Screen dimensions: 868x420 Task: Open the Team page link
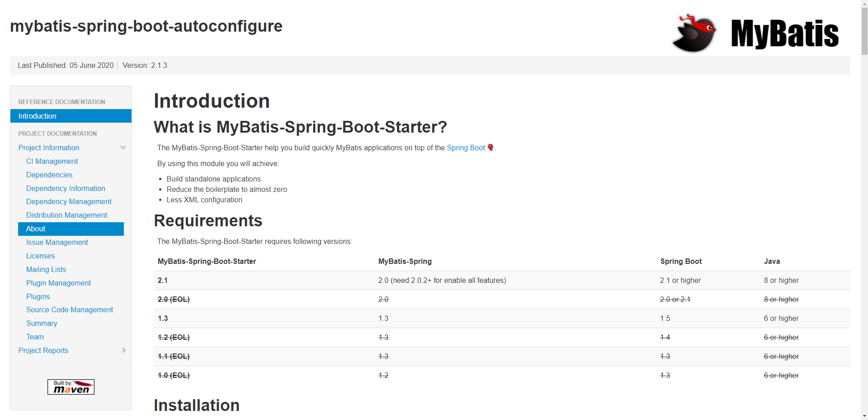35,337
